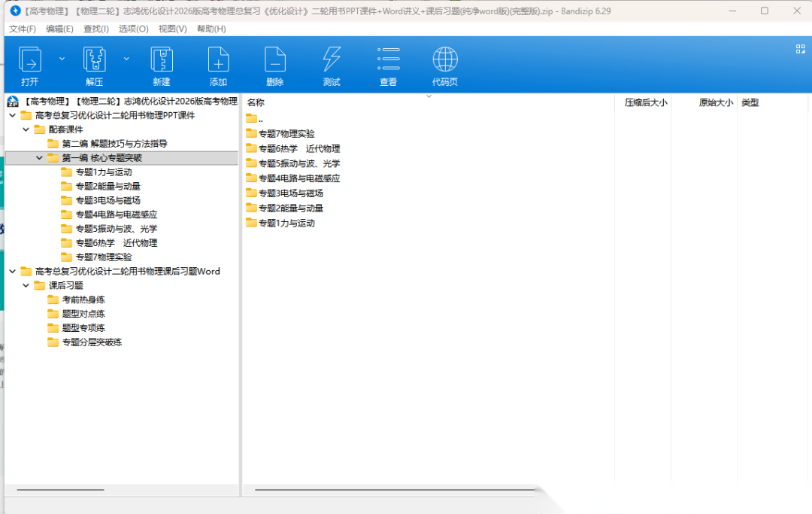Image resolution: width=812 pixels, height=514 pixels.
Task: Select 专题7物理实验 folder in file list
Action: (286, 134)
